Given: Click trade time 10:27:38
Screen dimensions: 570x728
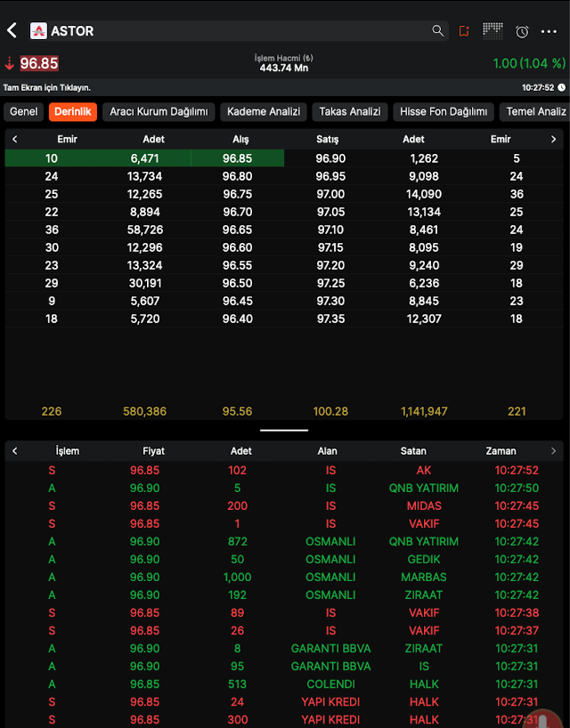Looking at the screenshot, I should point(517,613).
